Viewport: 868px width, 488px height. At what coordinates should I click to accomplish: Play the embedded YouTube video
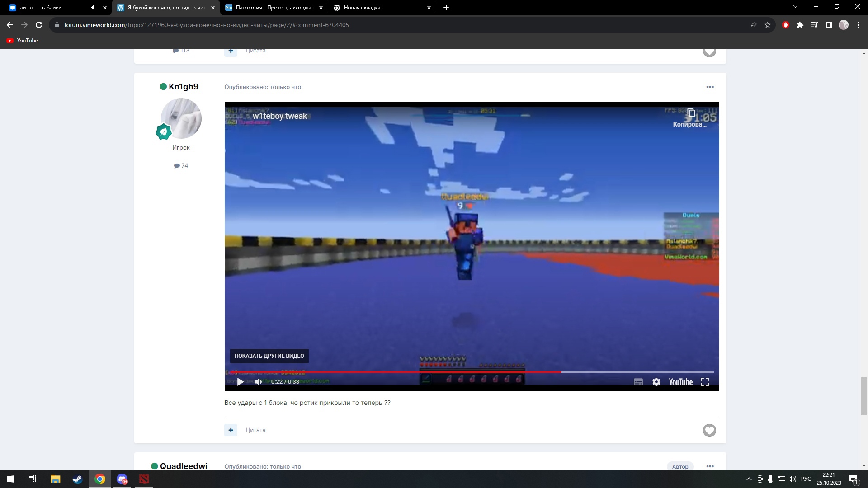pyautogui.click(x=240, y=382)
